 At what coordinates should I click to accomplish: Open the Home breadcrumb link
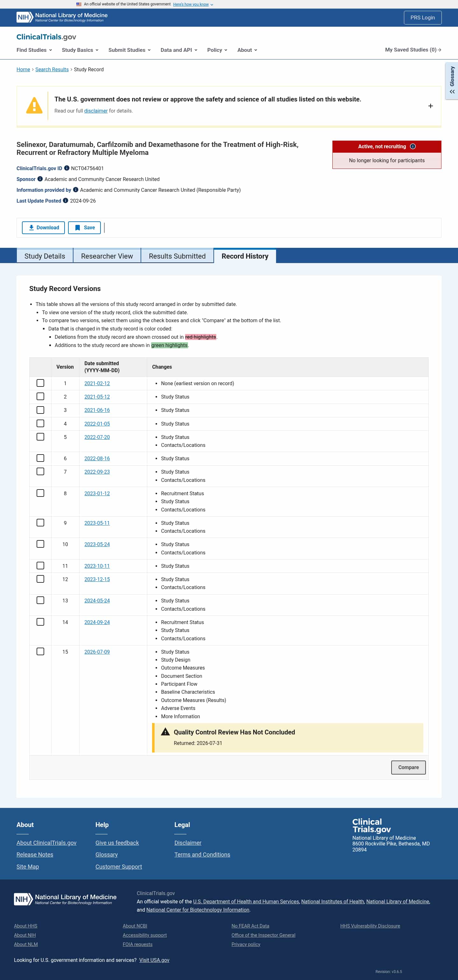(23, 69)
